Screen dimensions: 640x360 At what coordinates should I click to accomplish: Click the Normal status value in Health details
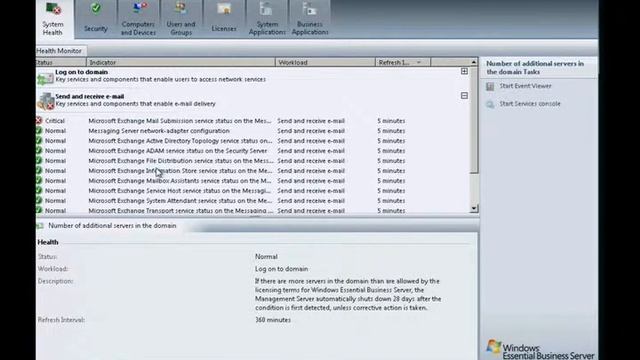(266, 257)
